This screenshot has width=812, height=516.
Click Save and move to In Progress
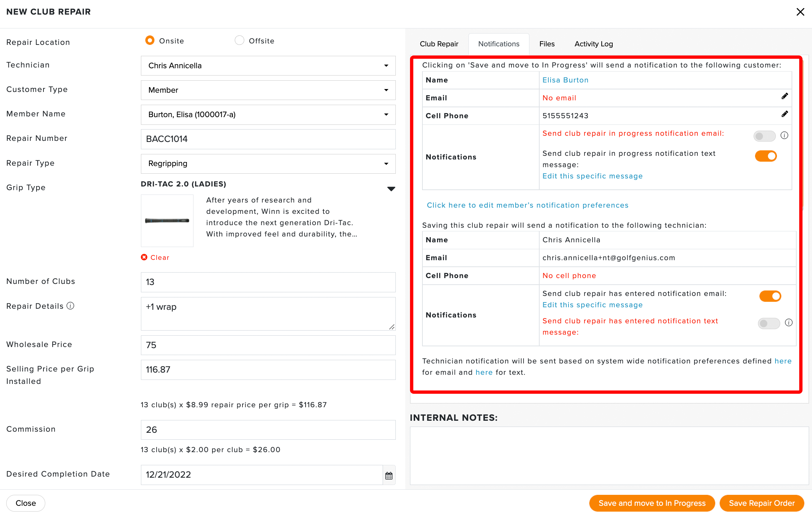click(x=652, y=503)
